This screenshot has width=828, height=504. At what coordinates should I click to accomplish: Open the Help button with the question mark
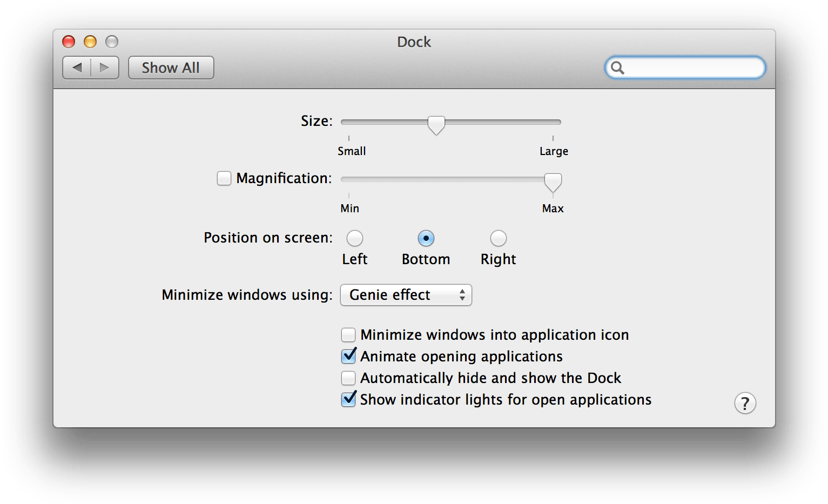(x=745, y=403)
